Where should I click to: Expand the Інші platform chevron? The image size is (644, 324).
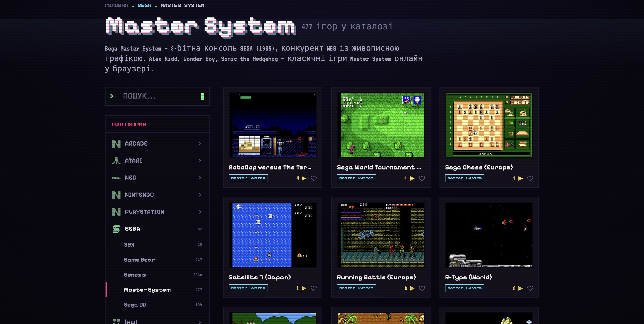tap(199, 322)
